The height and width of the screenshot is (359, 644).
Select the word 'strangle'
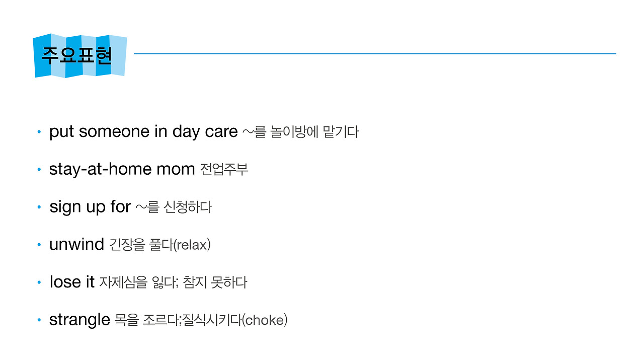point(79,320)
